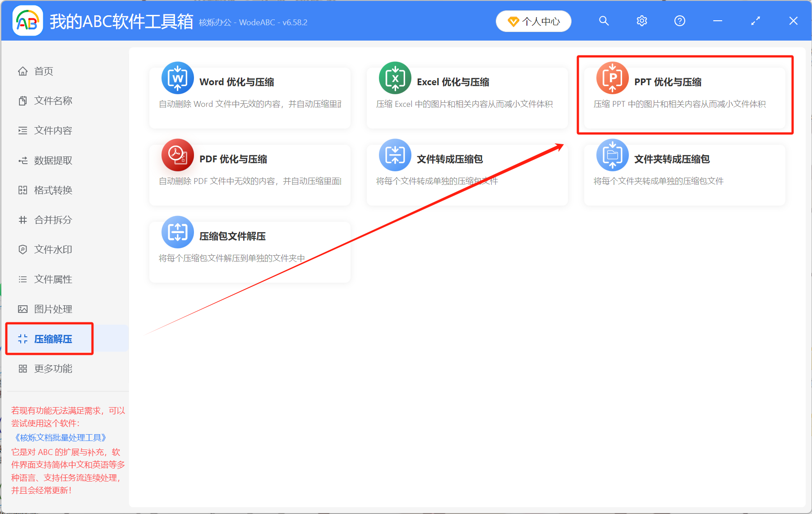The image size is (812, 514).
Task: Click the 个人中心 button
Action: coord(533,21)
